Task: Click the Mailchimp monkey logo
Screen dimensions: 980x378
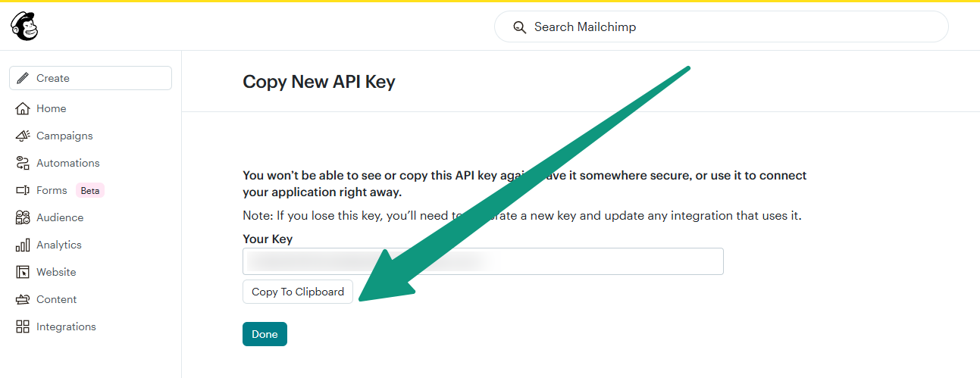Action: (23, 27)
